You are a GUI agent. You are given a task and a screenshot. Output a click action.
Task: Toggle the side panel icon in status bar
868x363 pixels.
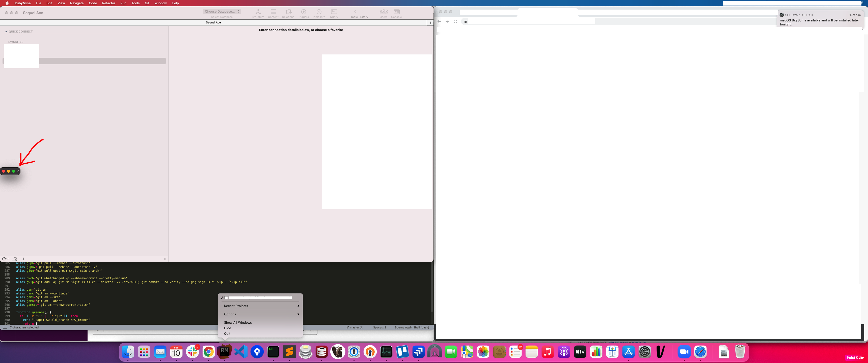click(x=5, y=327)
